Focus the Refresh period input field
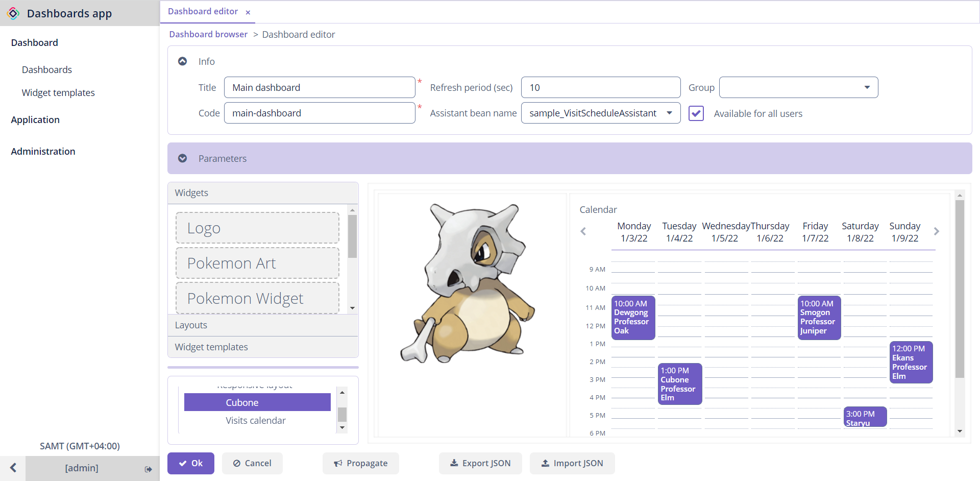 tap(601, 87)
